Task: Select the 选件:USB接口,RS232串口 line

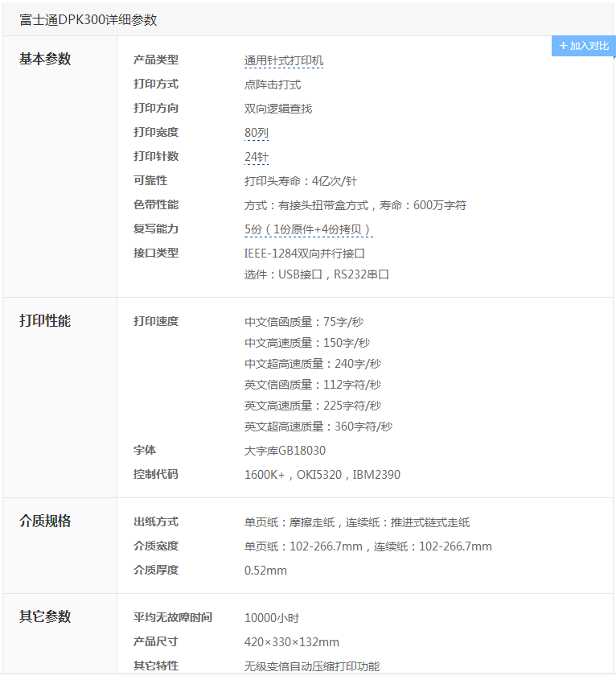Action: point(317,274)
